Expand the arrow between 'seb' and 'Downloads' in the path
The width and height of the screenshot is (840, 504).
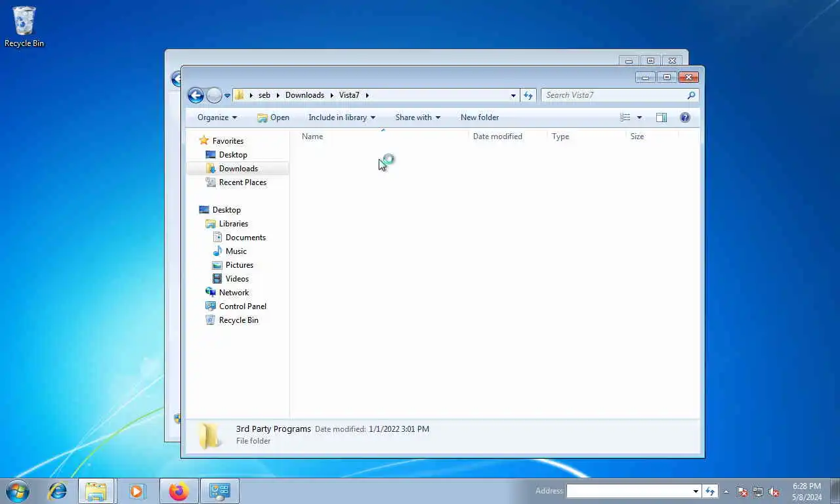278,95
